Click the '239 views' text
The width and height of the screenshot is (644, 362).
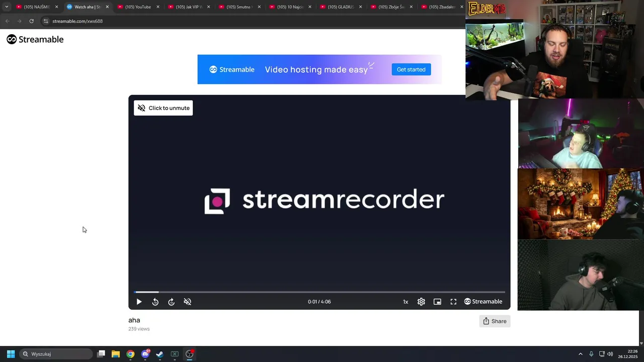pos(139,329)
